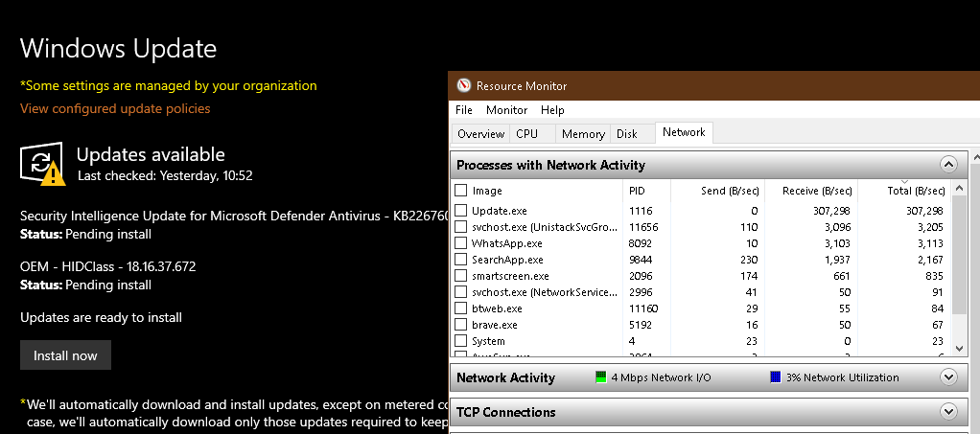
Task: Click Some settings are managed by your organization
Action: 169,85
